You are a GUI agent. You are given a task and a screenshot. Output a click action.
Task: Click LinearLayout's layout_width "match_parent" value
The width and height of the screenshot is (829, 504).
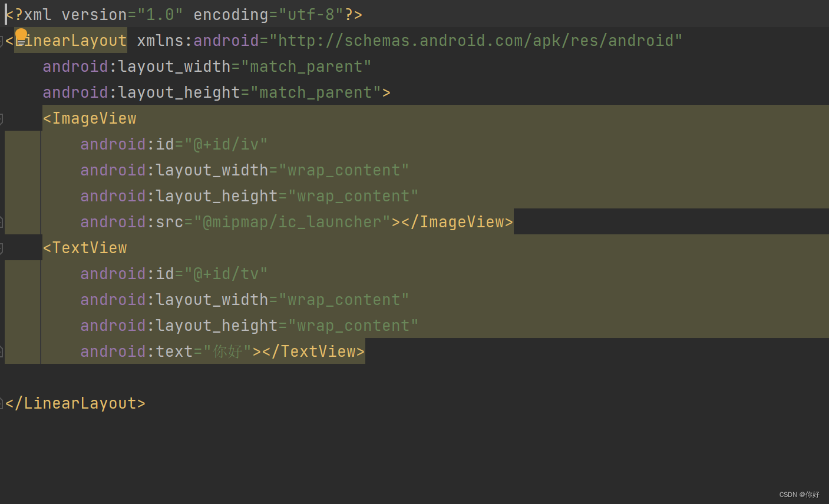(306, 67)
